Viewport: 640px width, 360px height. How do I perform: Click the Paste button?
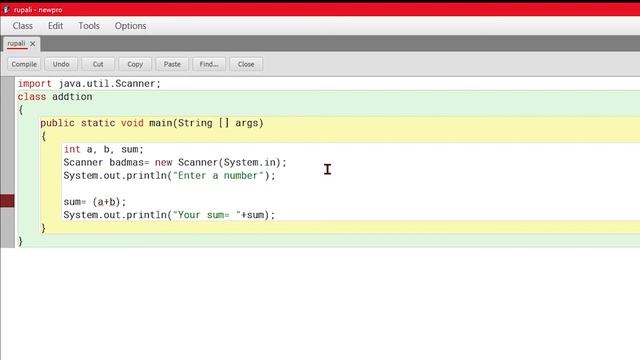tap(172, 64)
